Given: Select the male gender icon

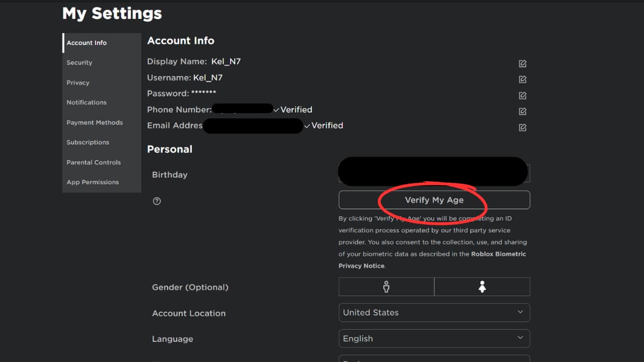Looking at the screenshot, I should point(386,286).
